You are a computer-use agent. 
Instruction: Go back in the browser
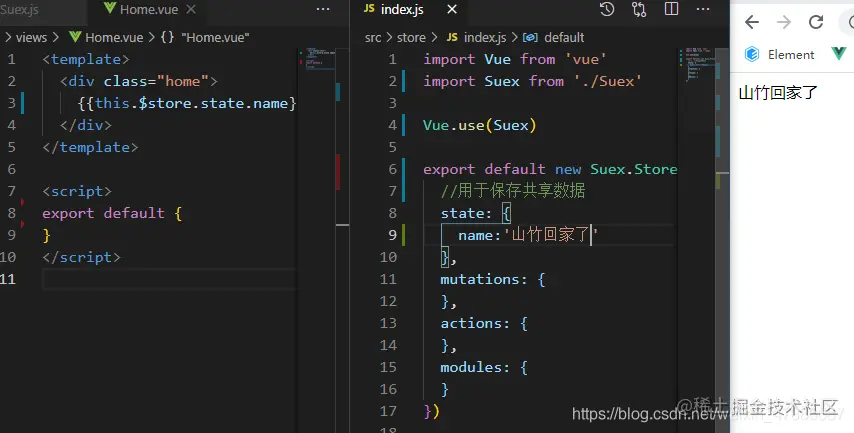click(x=752, y=22)
